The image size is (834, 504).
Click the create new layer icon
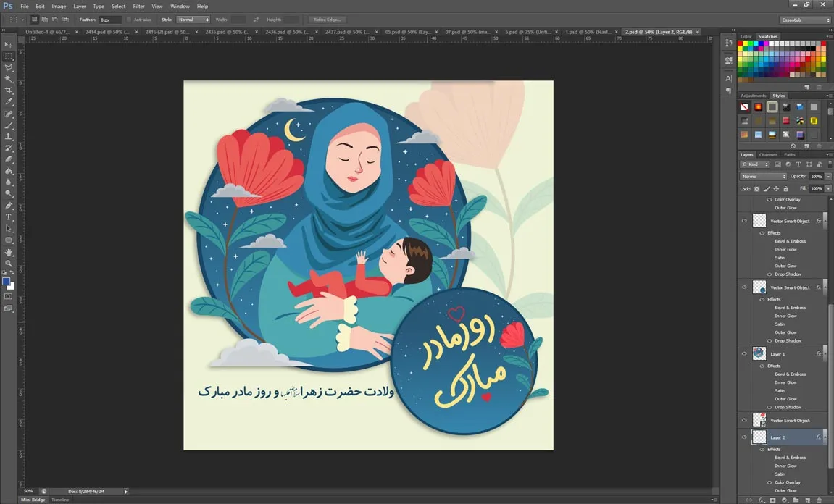click(x=807, y=500)
